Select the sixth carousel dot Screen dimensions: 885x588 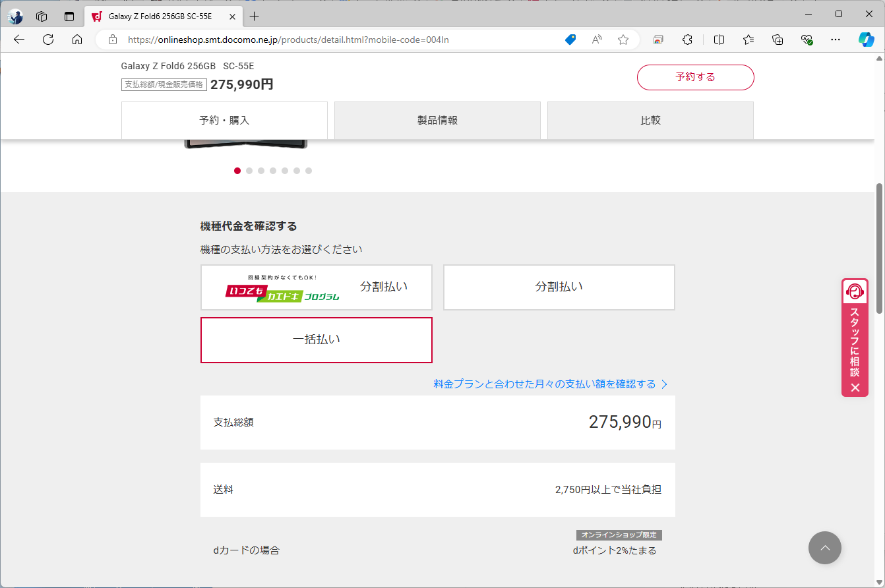tap(297, 171)
